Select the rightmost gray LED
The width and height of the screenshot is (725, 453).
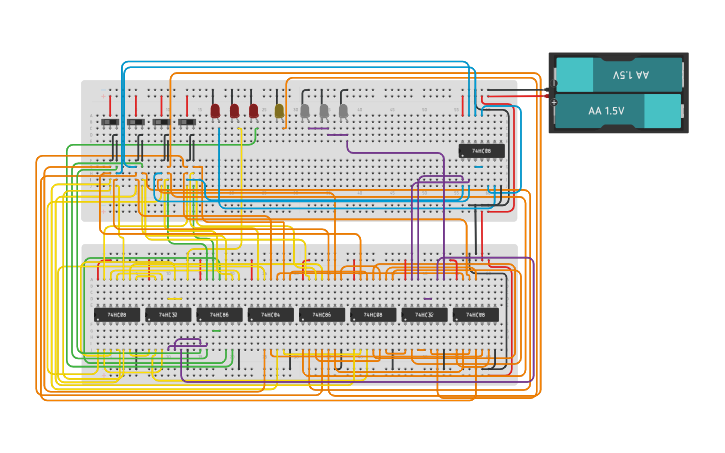[x=343, y=111]
